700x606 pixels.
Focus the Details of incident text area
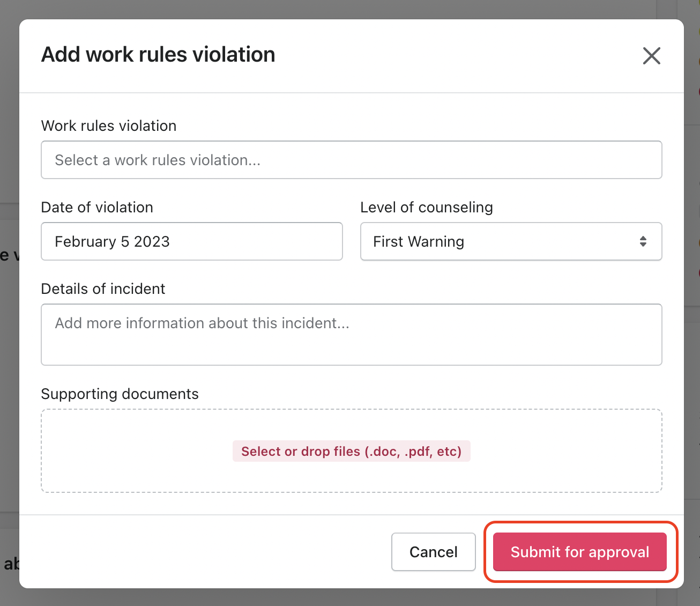click(x=351, y=334)
